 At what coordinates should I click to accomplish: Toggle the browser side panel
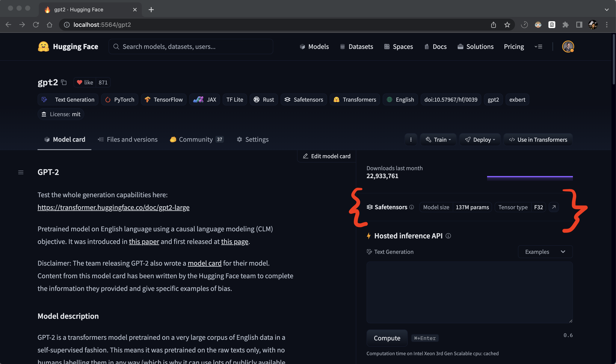point(579,25)
